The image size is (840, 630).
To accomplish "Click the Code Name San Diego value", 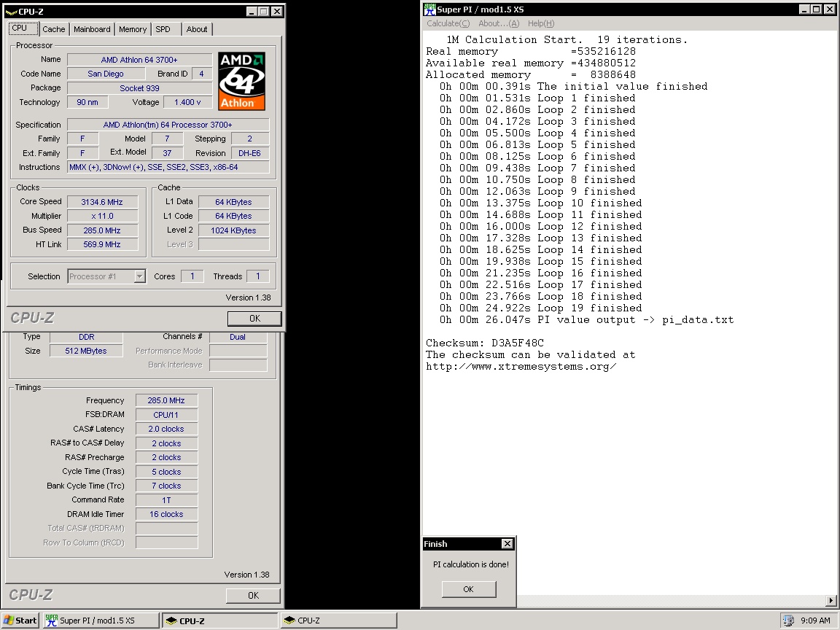I will pyautogui.click(x=106, y=74).
